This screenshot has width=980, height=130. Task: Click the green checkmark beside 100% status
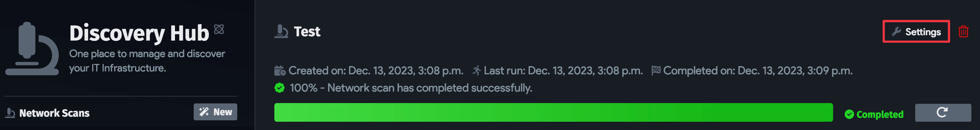coord(280,88)
